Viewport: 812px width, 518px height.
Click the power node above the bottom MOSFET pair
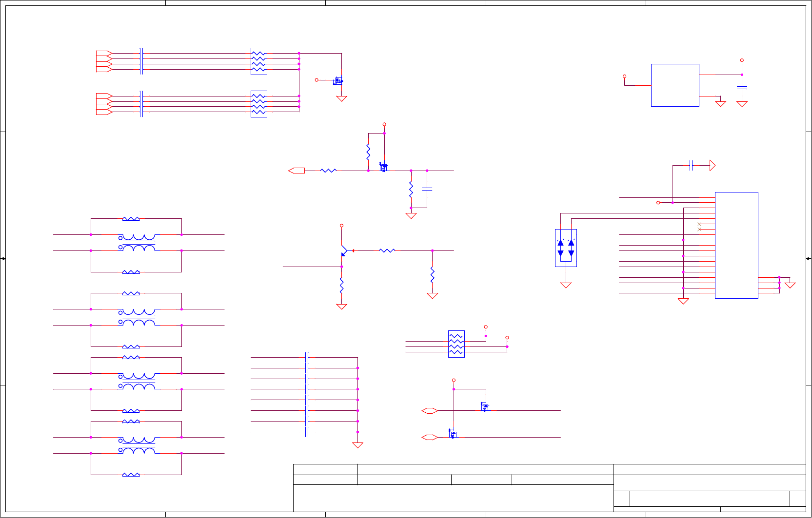(x=454, y=380)
